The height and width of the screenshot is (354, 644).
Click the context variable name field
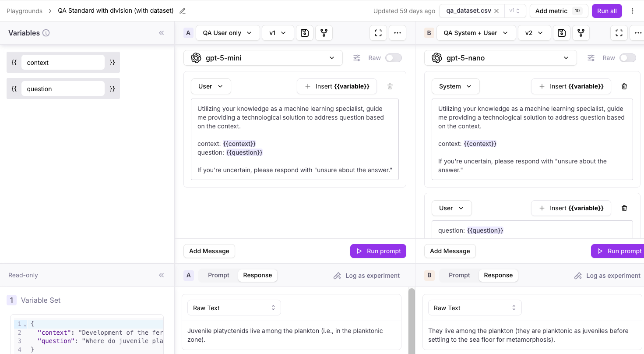tap(63, 62)
